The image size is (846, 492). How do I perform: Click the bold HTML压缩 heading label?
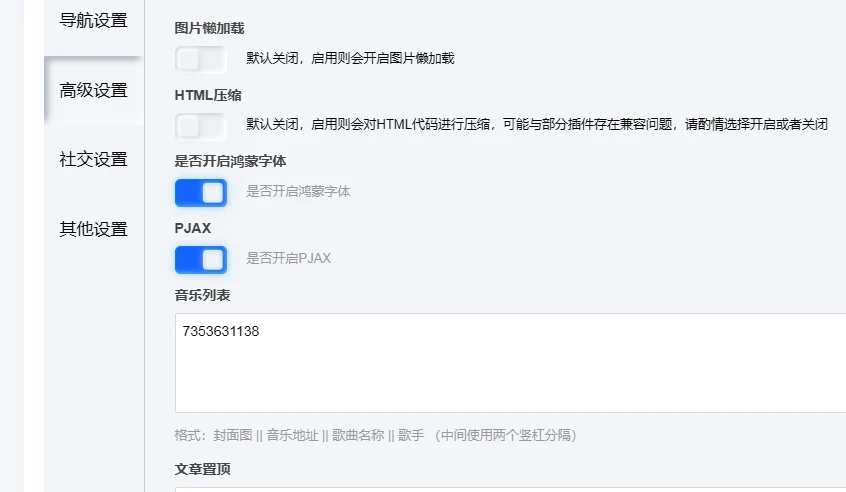(x=208, y=95)
